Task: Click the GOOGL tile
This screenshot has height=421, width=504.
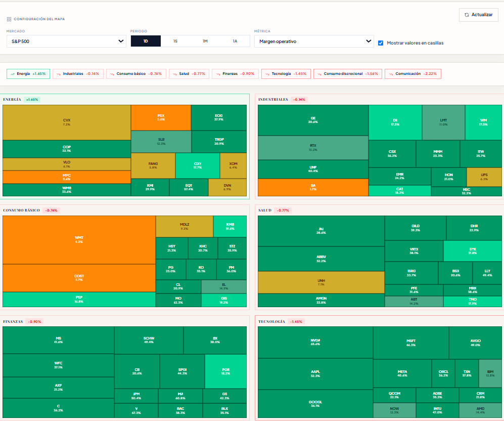Action: [x=315, y=404]
